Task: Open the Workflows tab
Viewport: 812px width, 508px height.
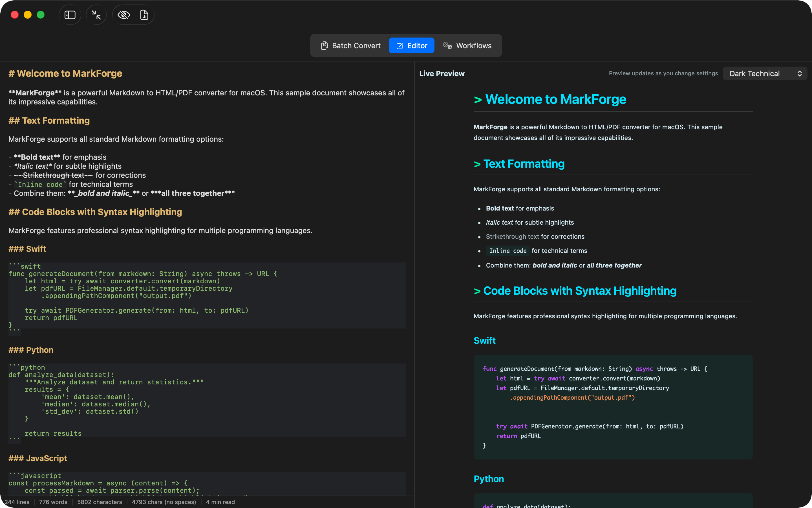Action: (x=467, y=46)
